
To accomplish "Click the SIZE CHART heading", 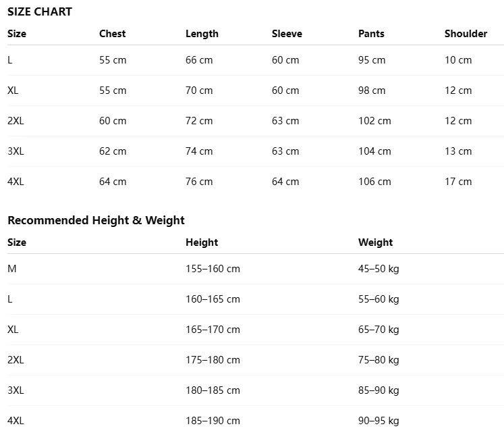I will pyautogui.click(x=40, y=11).
